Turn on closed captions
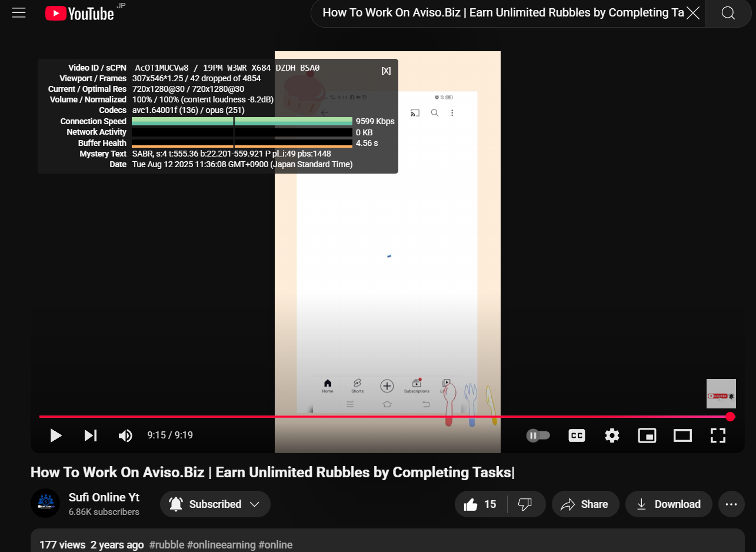The width and height of the screenshot is (756, 552). click(577, 435)
